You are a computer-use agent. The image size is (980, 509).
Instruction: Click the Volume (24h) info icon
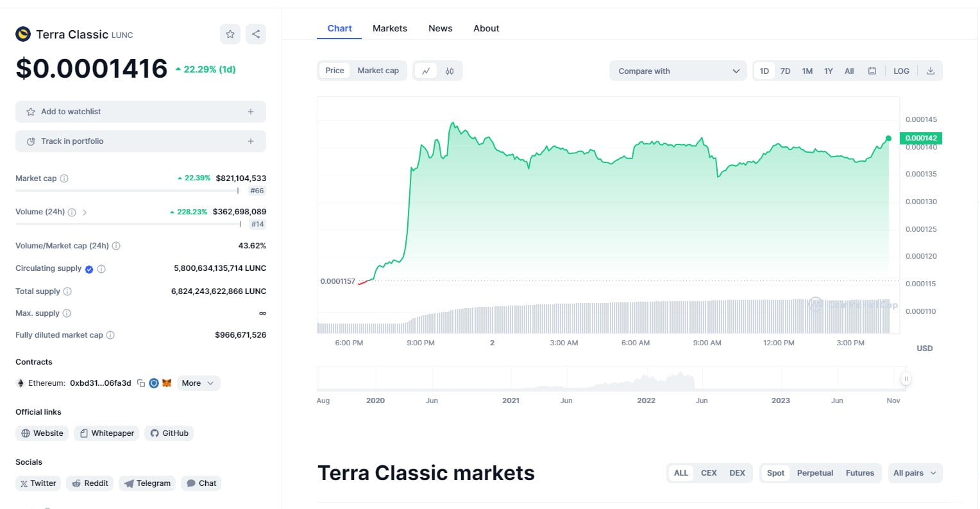point(72,212)
